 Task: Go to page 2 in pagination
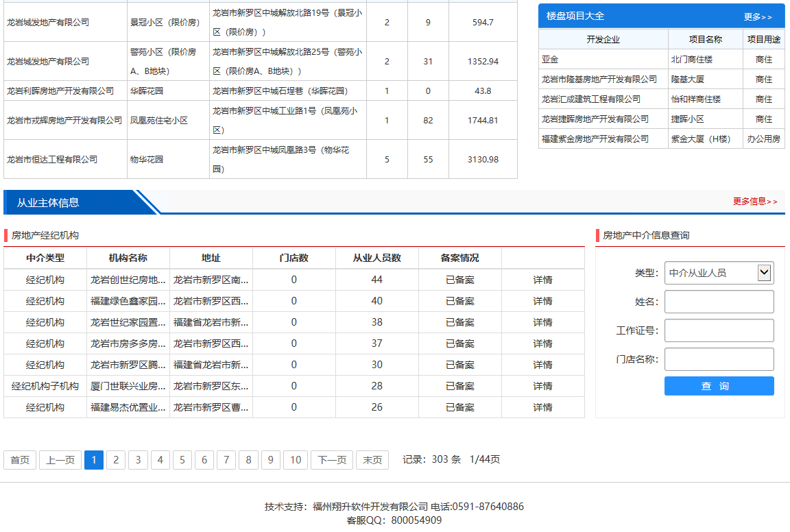coord(116,460)
